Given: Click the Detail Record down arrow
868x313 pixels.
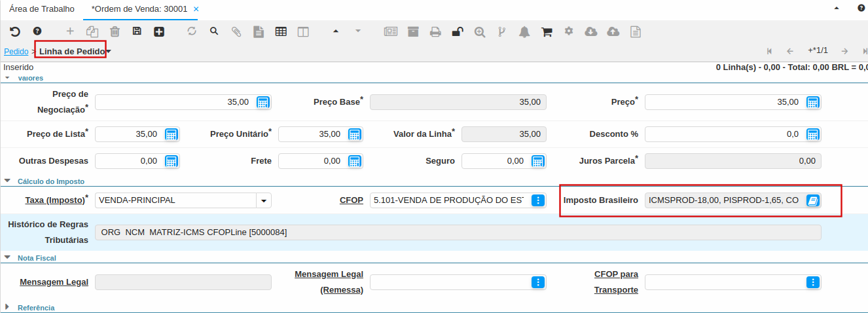Looking at the screenshot, I should (357, 31).
